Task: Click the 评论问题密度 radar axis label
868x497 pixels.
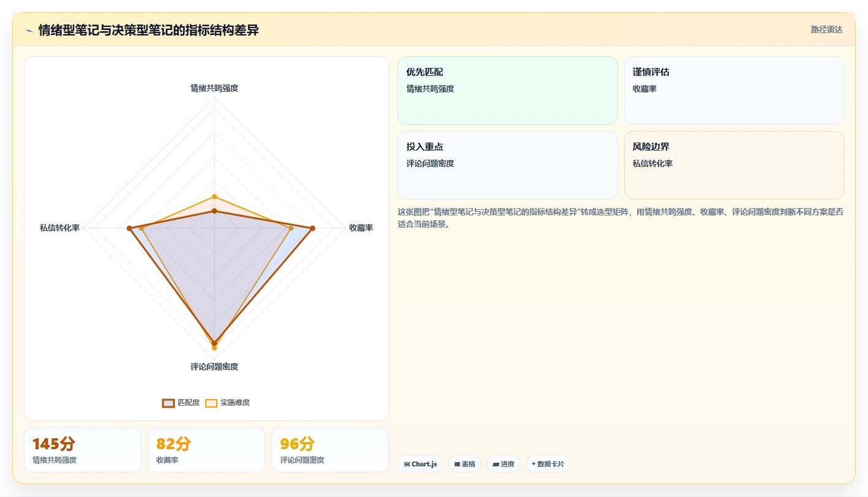Action: click(214, 367)
